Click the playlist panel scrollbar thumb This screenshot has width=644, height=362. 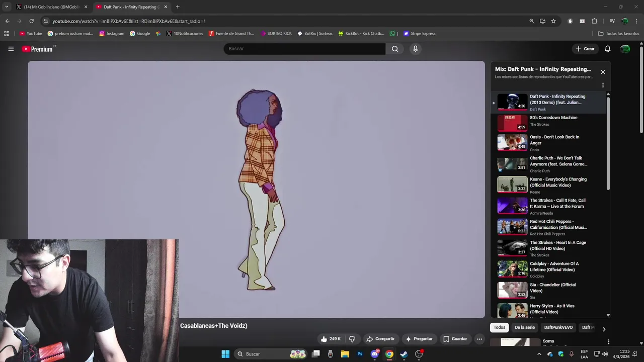[608, 143]
